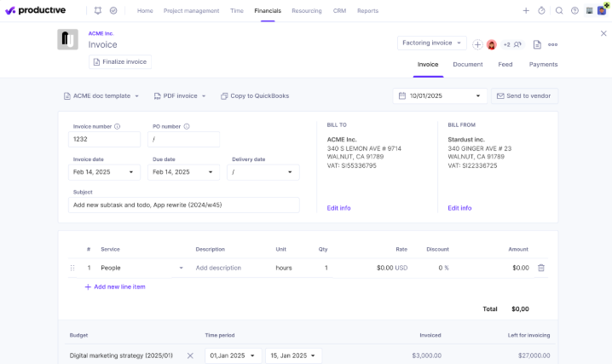The width and height of the screenshot is (612, 364).
Task: Click Copy to QuickBooks
Action: pos(255,96)
